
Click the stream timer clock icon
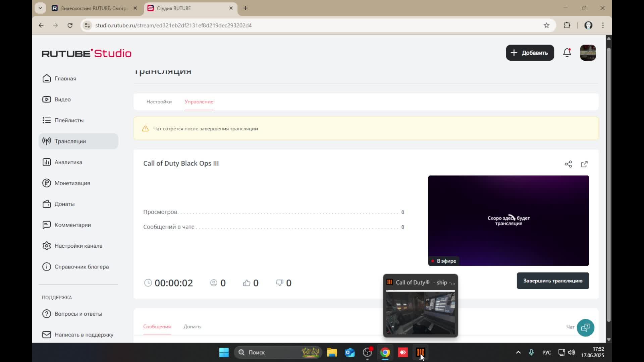[x=148, y=283]
